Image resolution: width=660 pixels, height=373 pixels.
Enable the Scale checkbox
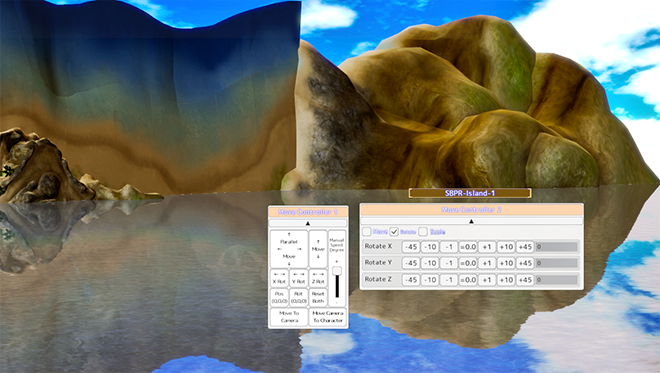[x=423, y=232]
